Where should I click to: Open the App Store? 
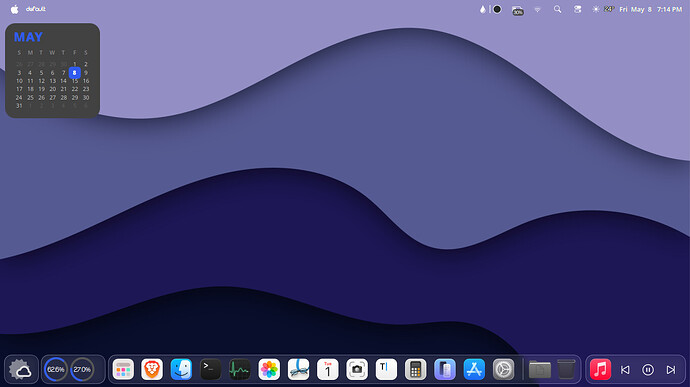474,369
